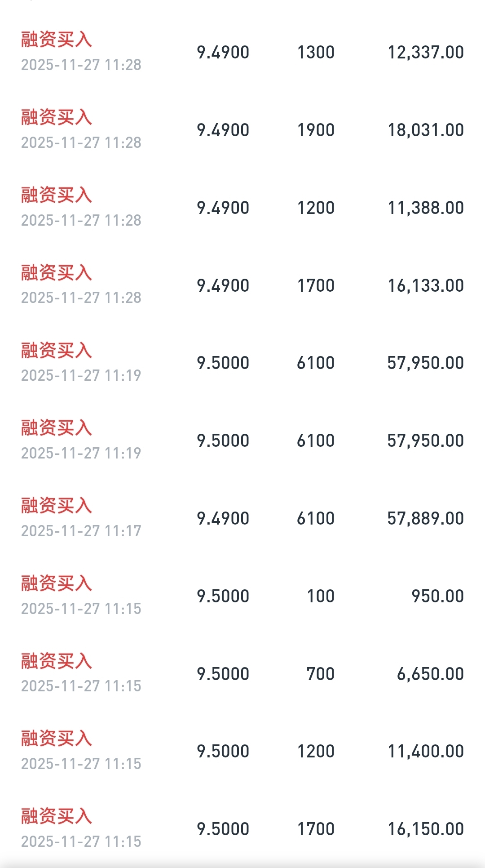Tap 融资买入 label of the 18,031.00 trade
This screenshot has height=868, width=485.
(57, 117)
